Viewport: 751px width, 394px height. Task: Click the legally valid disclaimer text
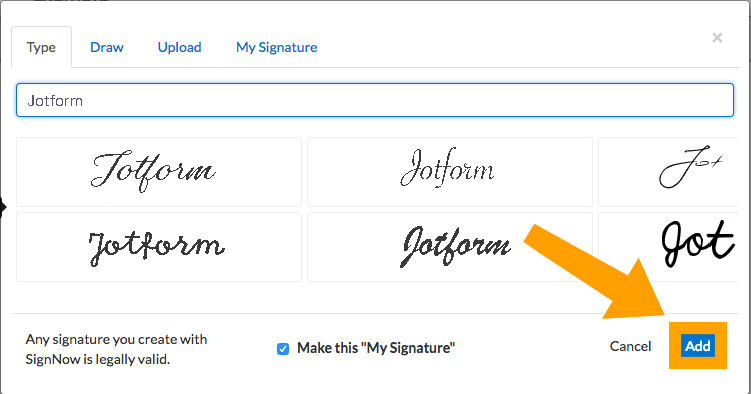pyautogui.click(x=116, y=349)
